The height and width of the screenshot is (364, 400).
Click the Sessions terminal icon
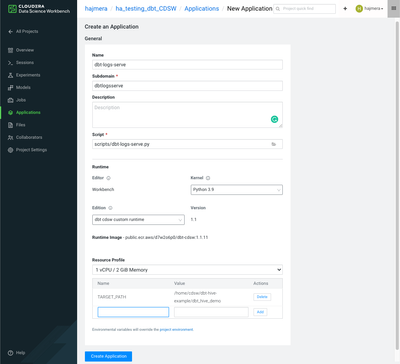pyautogui.click(x=10, y=63)
